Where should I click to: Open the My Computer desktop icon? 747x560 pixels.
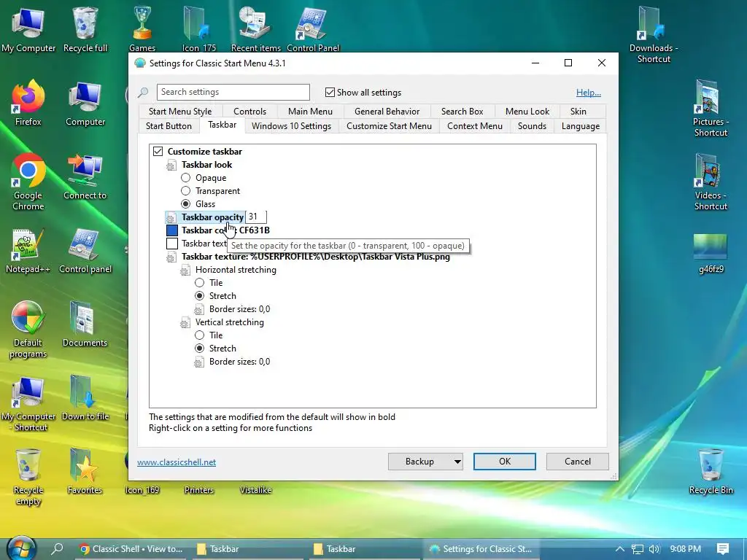click(28, 29)
